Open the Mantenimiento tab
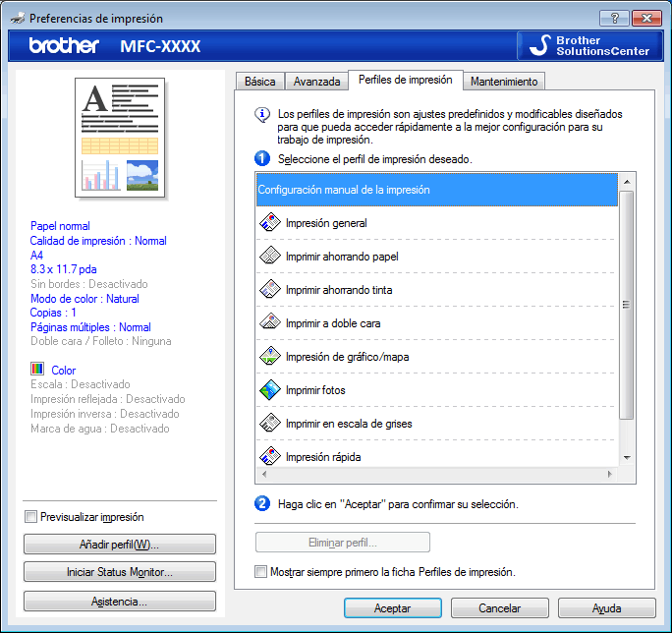Viewport: 672px width, 633px height. click(x=504, y=81)
